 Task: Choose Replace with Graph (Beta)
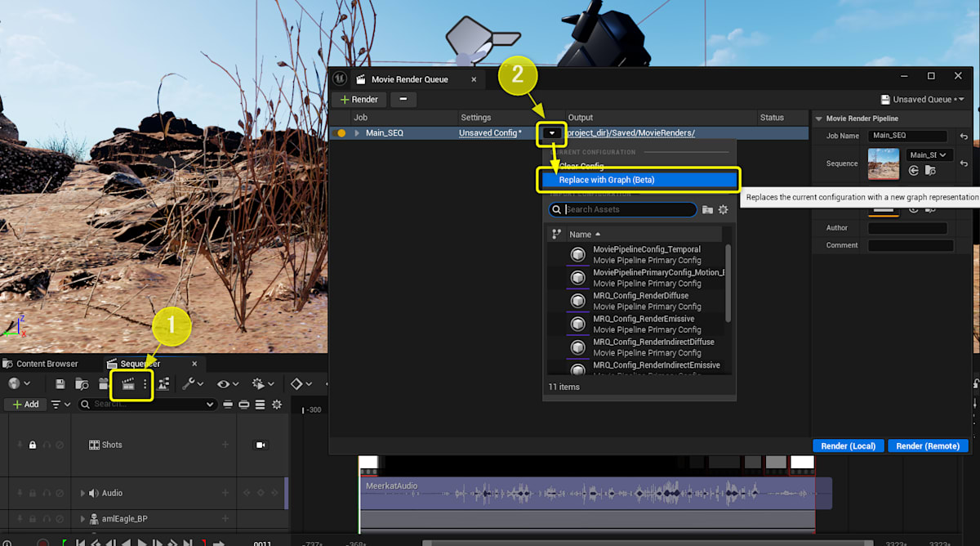coord(639,180)
